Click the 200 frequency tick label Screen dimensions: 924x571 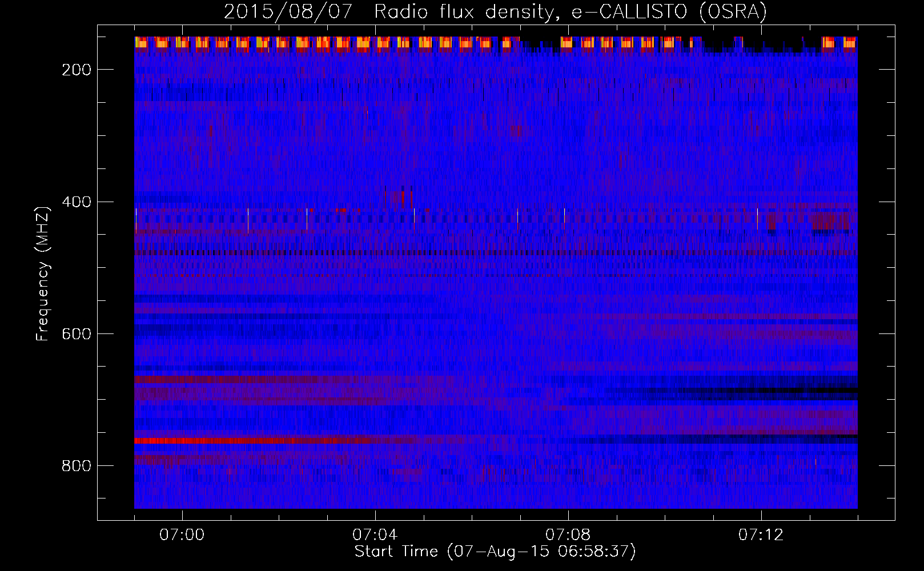point(77,70)
